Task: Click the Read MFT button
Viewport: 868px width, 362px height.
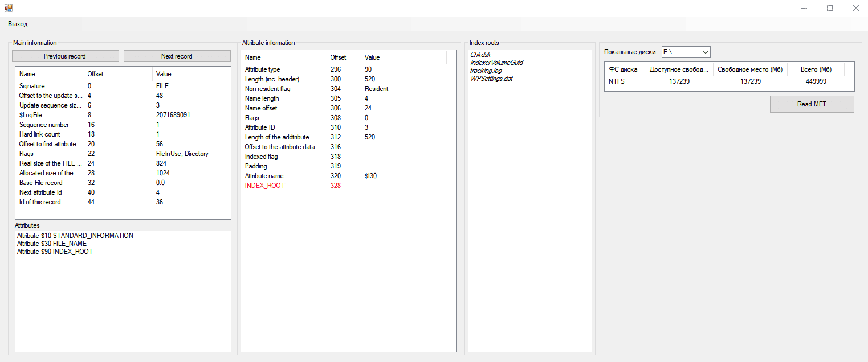Action: pos(812,104)
